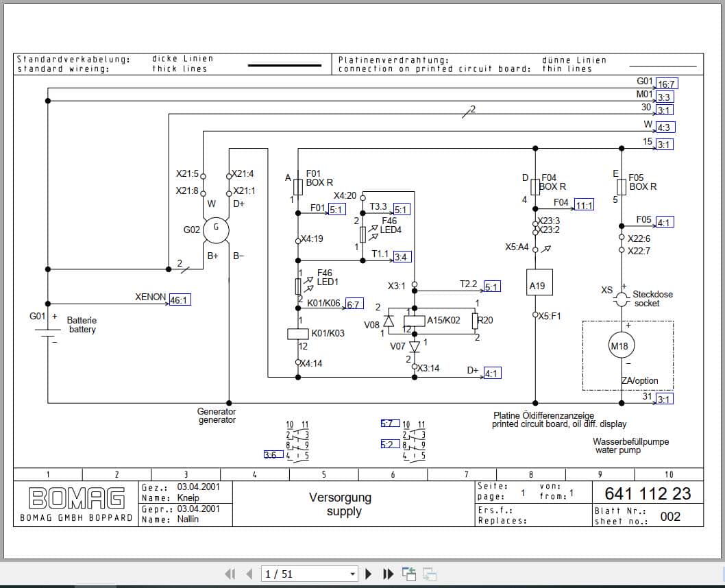The image size is (725, 588).
Task: Follow the D+ 4:1 reference link
Action: point(492,373)
